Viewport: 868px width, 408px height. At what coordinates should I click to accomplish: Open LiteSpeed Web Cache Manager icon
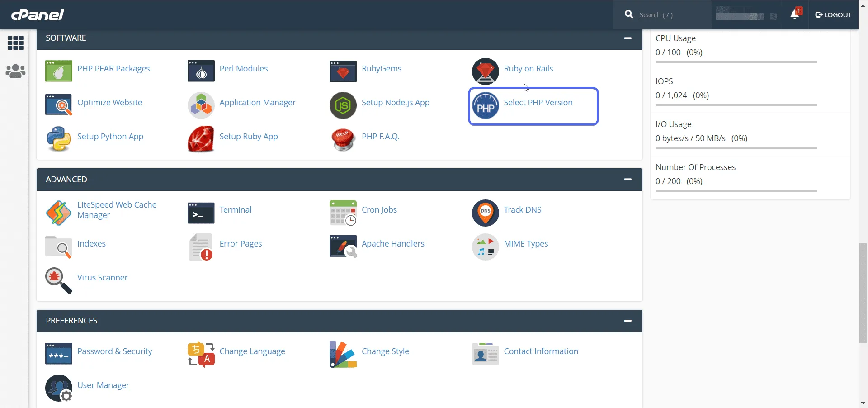point(59,213)
